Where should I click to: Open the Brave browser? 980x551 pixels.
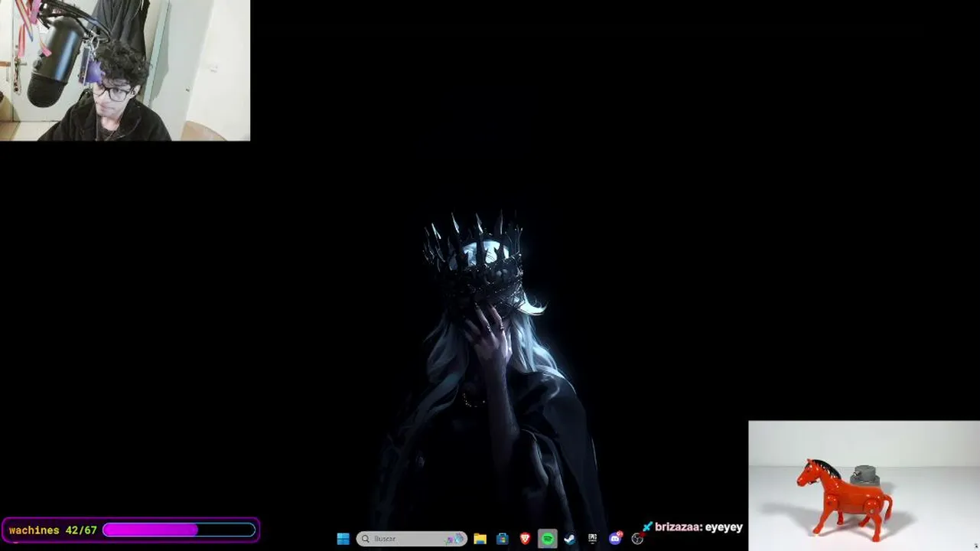525,539
